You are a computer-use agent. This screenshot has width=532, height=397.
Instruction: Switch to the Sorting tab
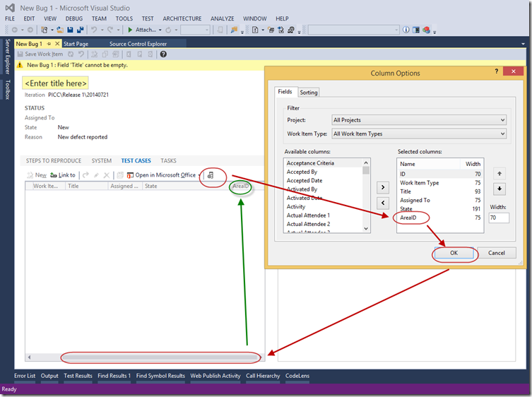tap(309, 93)
